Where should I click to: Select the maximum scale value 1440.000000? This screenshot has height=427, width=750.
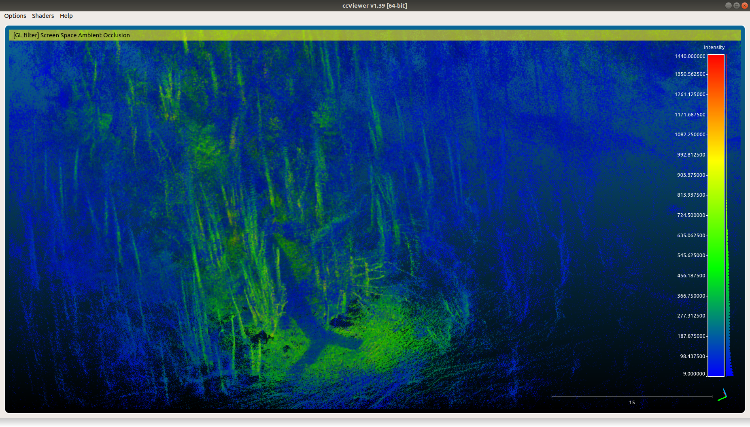click(x=690, y=54)
